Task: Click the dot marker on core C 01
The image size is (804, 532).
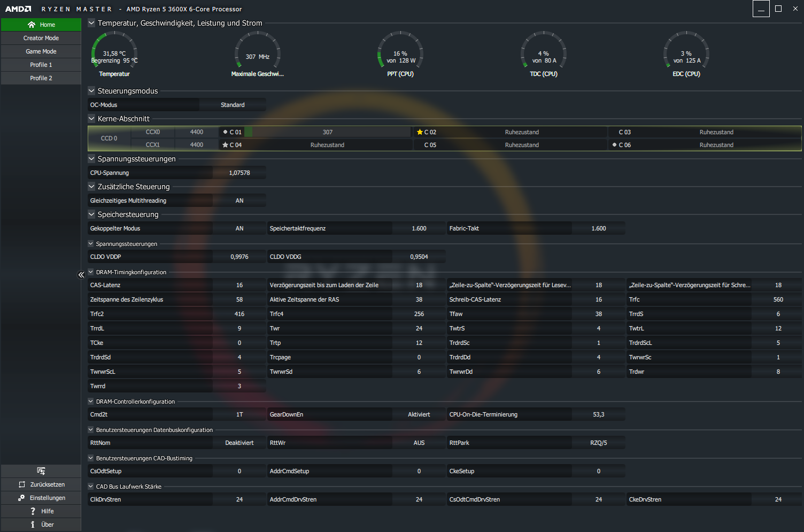Action: pos(225,132)
